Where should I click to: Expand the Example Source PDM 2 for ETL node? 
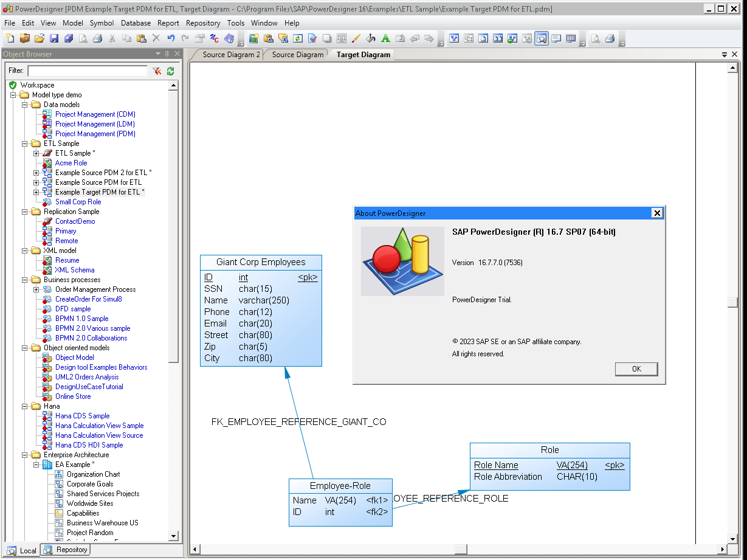coord(36,173)
